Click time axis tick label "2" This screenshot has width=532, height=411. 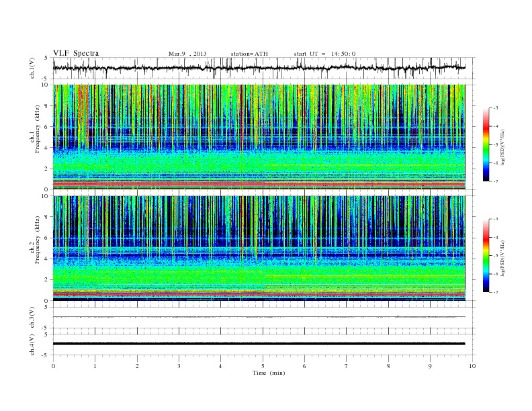click(138, 366)
